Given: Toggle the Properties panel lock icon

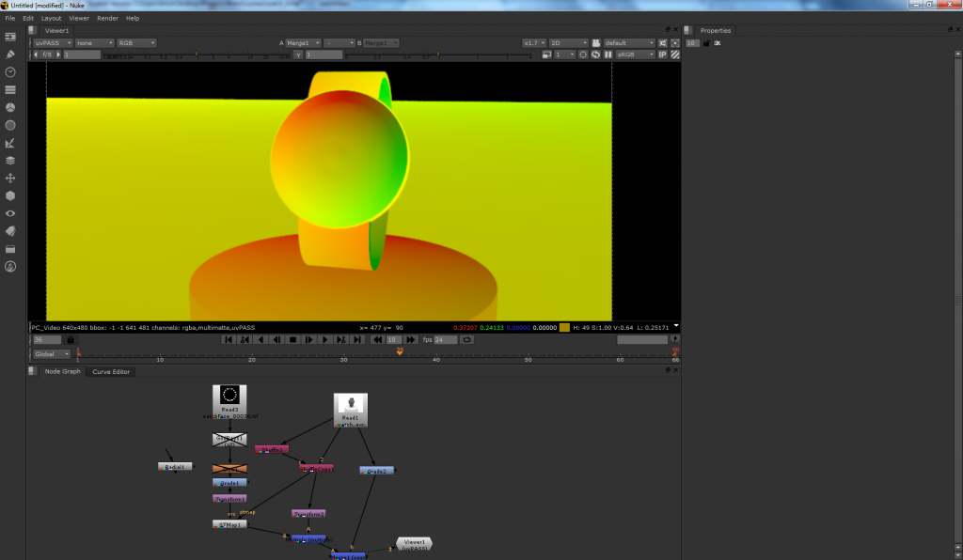Looking at the screenshot, I should coord(706,43).
